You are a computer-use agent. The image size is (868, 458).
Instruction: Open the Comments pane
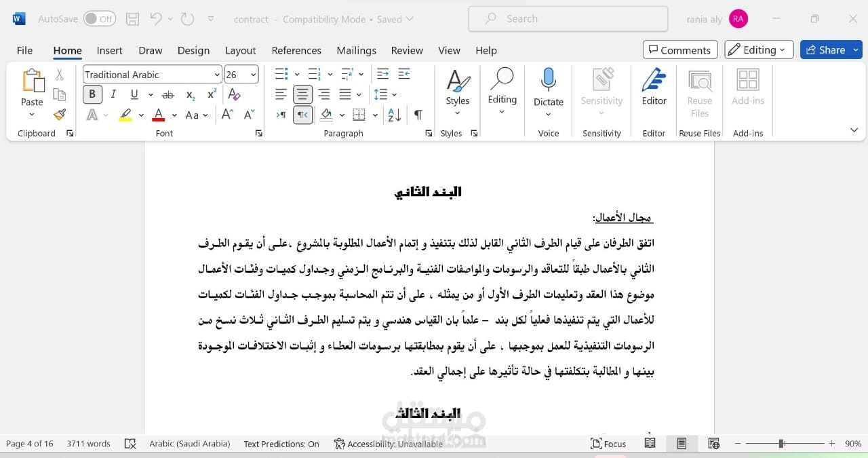tap(679, 50)
